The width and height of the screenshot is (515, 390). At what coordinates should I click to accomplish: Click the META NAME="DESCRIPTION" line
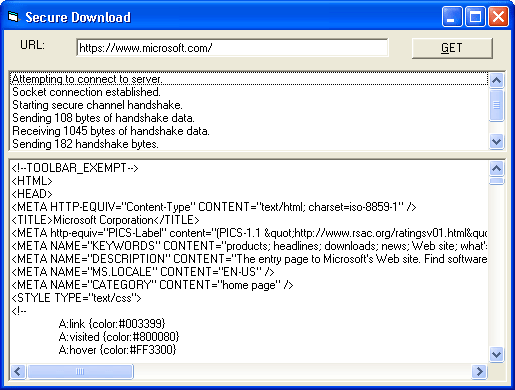tap(249, 259)
